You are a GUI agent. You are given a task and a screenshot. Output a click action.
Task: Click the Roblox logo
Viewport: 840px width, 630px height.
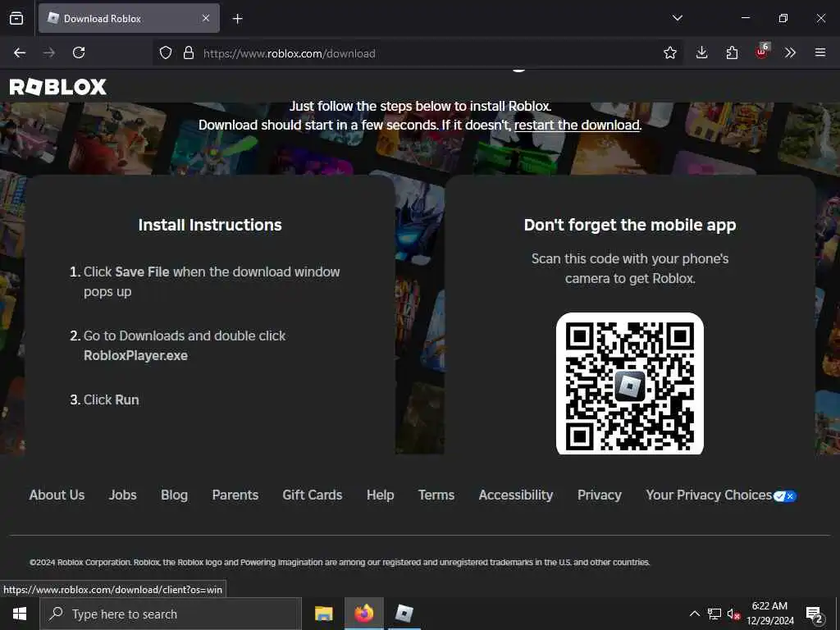58,87
